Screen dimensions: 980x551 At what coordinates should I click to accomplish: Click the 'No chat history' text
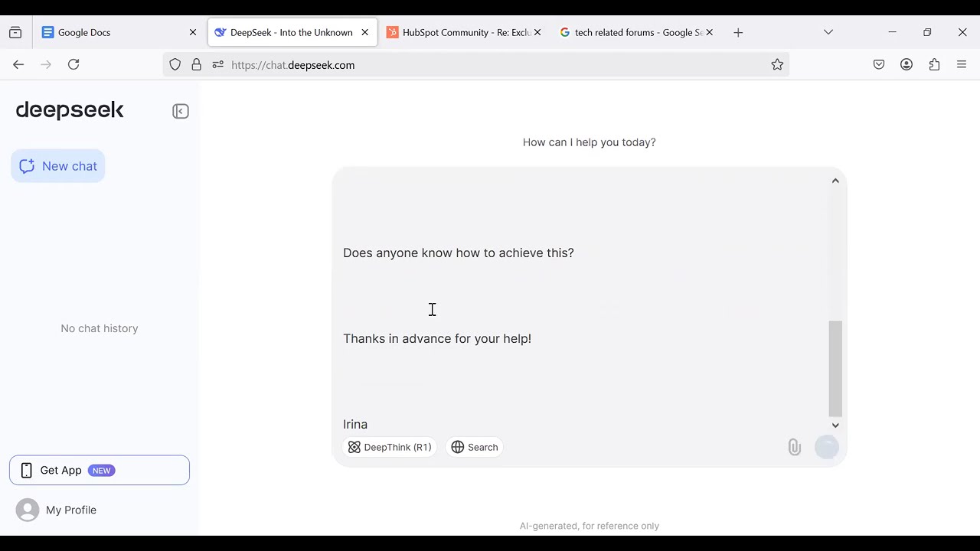click(x=100, y=328)
